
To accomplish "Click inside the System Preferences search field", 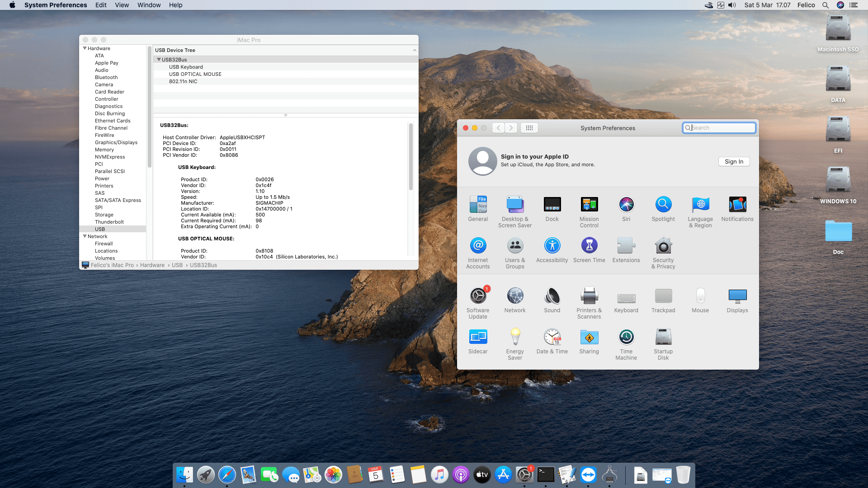I will (x=719, y=127).
